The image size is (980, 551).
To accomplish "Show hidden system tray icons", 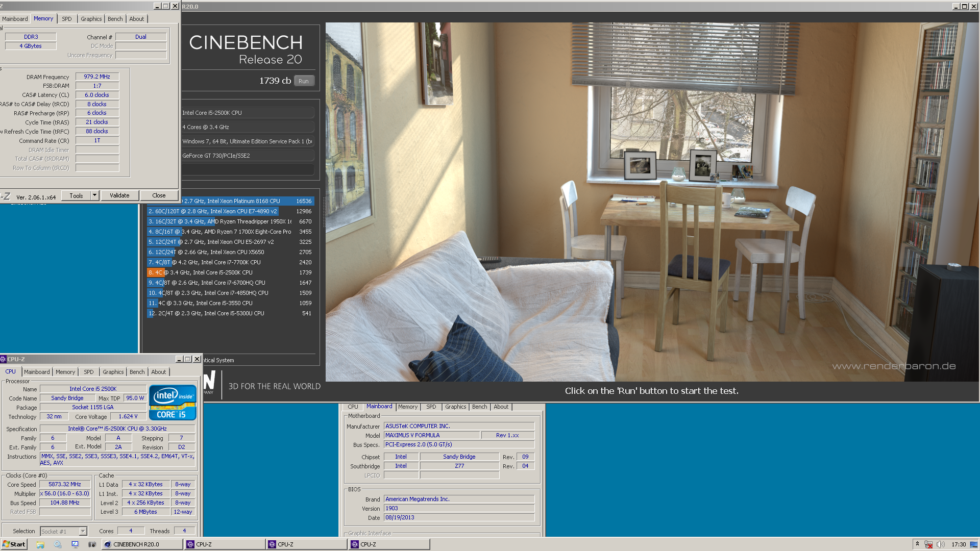I will click(917, 544).
